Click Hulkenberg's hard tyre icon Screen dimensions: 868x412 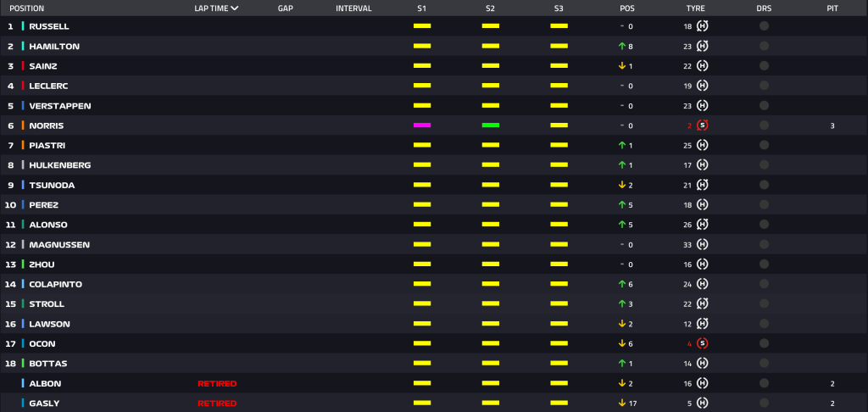(x=703, y=165)
